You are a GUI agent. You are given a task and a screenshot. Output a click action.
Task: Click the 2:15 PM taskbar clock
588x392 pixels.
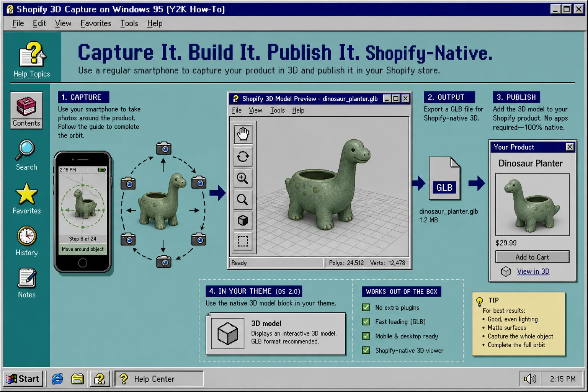point(562,379)
